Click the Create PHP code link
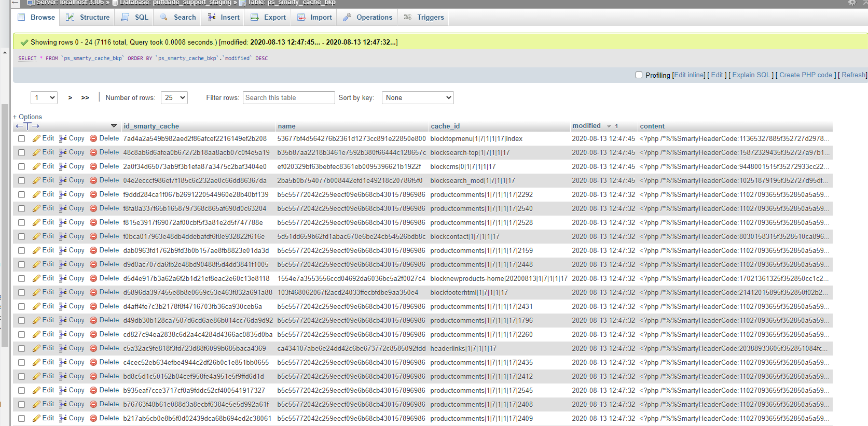The image size is (868, 426). pyautogui.click(x=806, y=75)
